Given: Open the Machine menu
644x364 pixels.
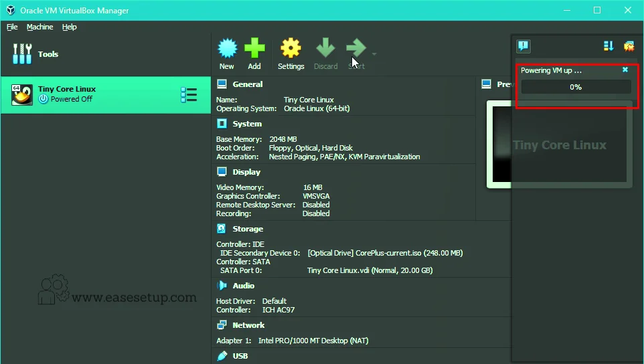Looking at the screenshot, I should click(40, 27).
